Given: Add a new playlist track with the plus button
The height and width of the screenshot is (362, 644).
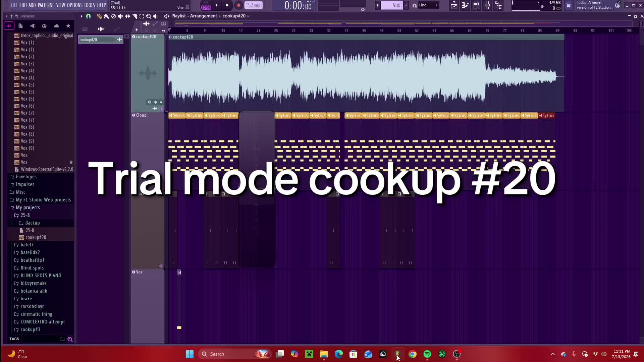Looking at the screenshot, I should pyautogui.click(x=137, y=30).
